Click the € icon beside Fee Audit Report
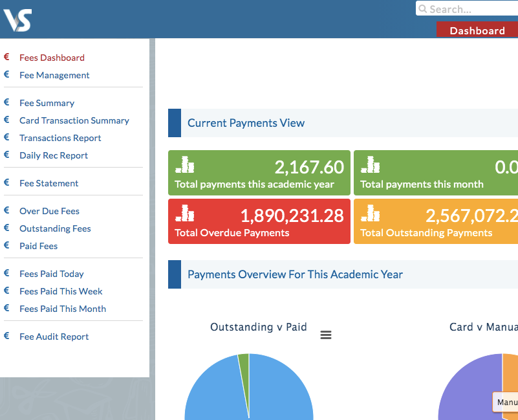Viewport: 518px width, 420px height. [x=6, y=337]
